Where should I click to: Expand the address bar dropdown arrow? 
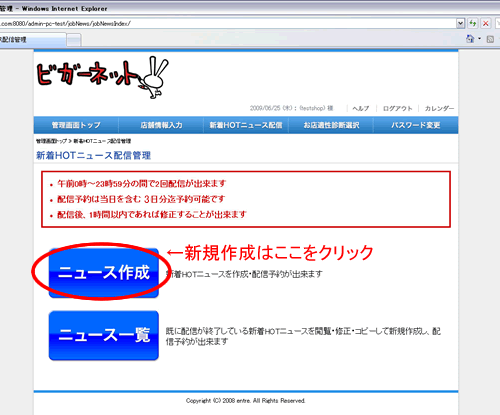[460, 23]
